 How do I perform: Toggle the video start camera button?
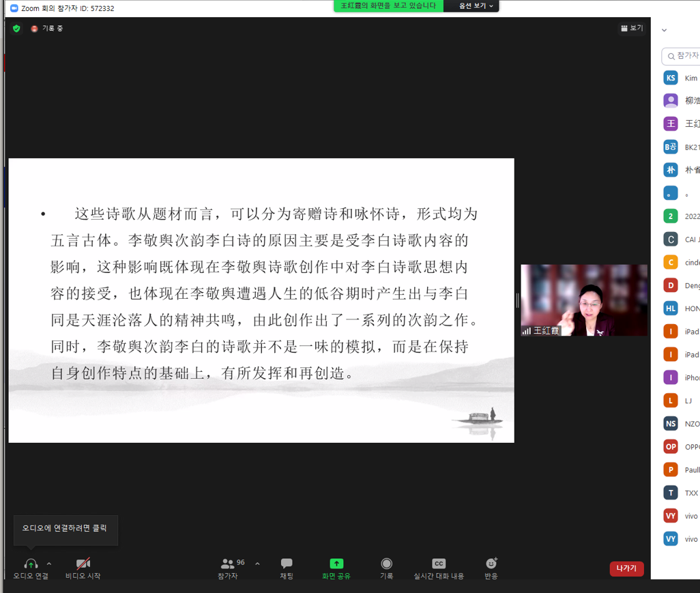pos(83,564)
